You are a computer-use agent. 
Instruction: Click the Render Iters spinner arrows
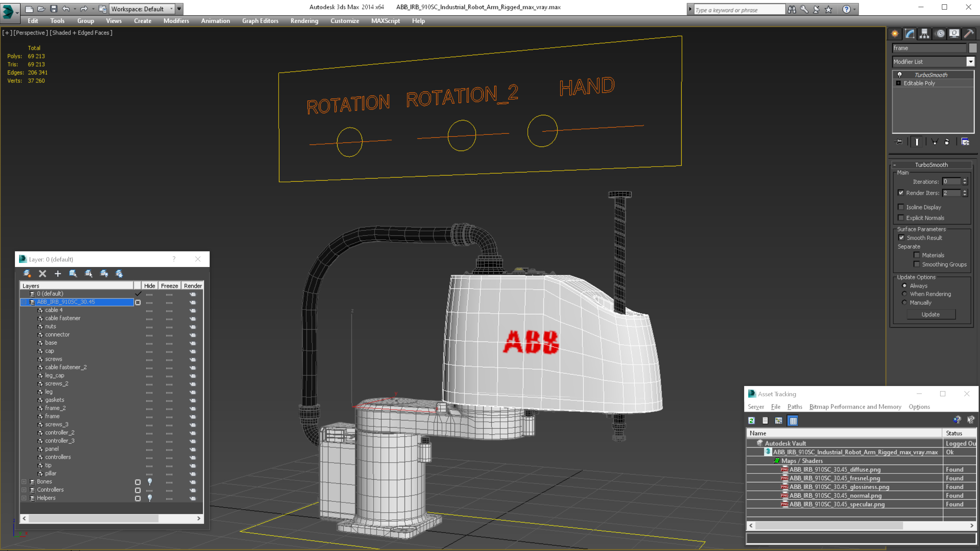[x=965, y=193]
